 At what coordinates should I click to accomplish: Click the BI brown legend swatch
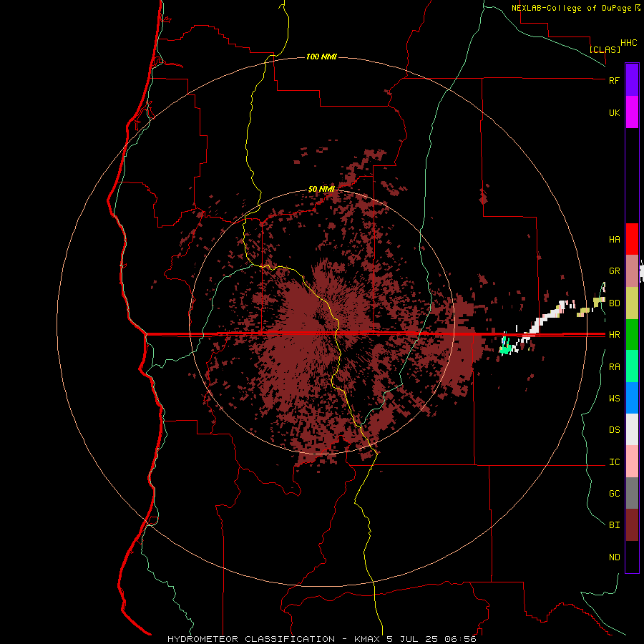point(632,525)
